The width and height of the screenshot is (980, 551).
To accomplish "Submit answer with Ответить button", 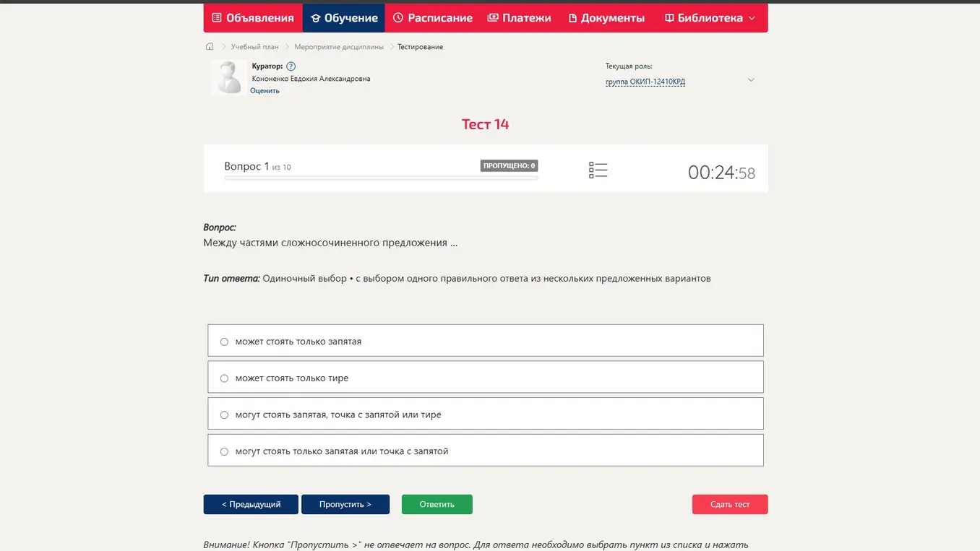I will 437,504.
